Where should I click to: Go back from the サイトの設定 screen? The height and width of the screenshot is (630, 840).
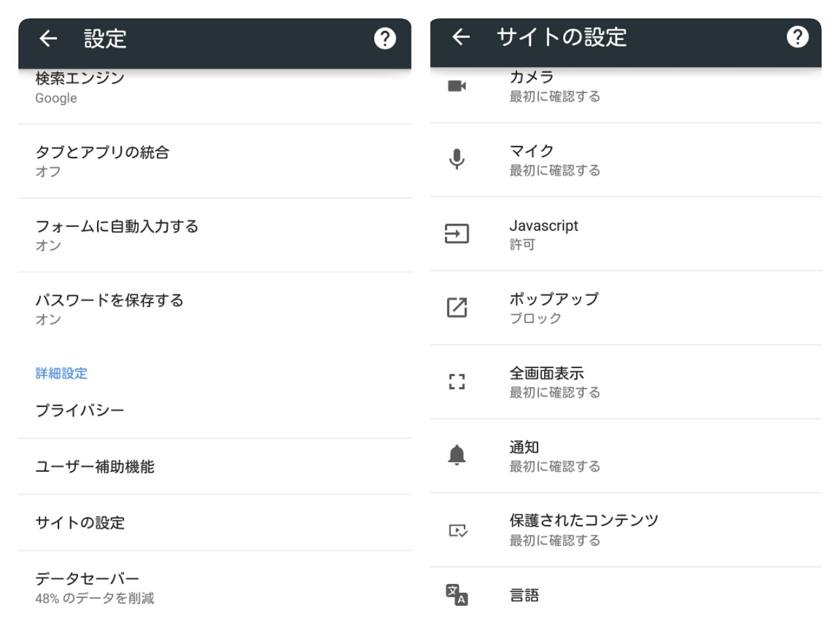[x=461, y=37]
